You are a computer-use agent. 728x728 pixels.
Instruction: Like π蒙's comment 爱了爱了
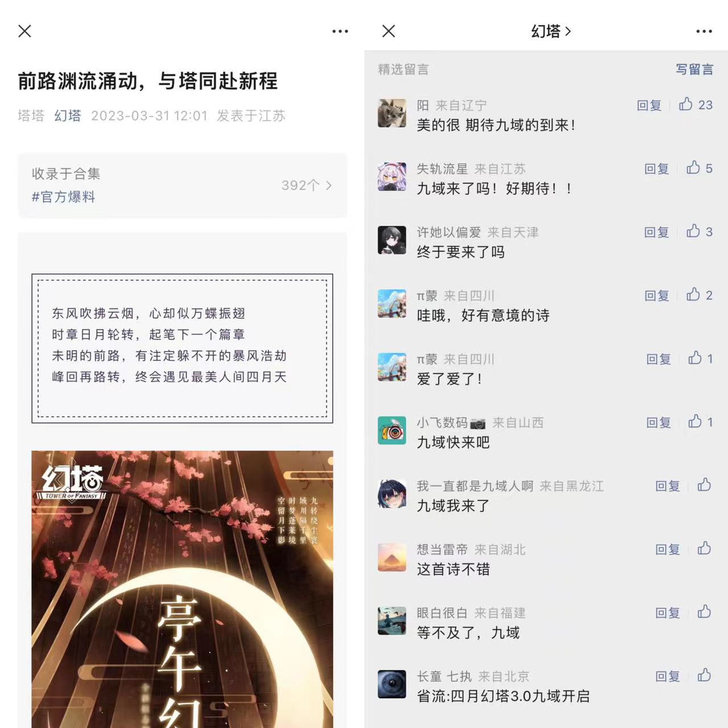[695, 358]
